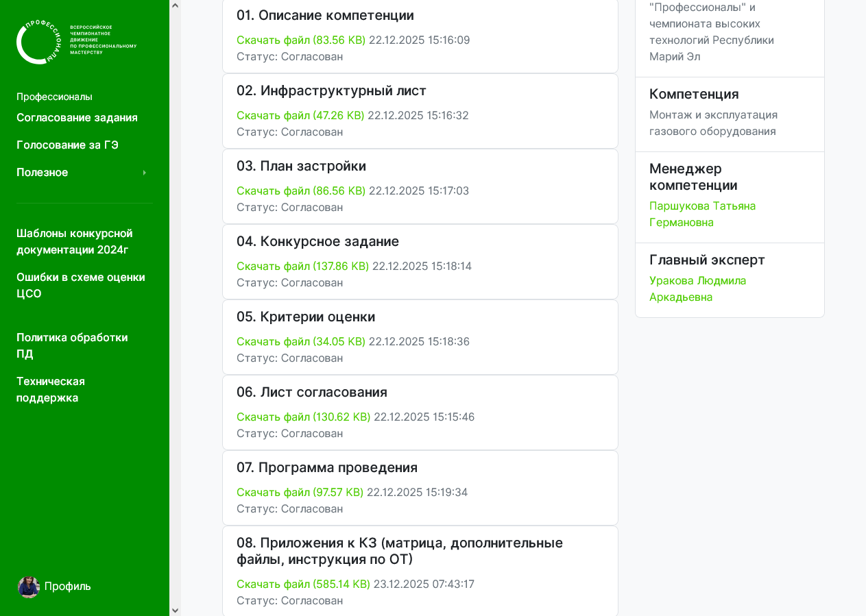Open chief expert Уракова Людмила Аркадьевна
The image size is (866, 616).
[x=697, y=288]
